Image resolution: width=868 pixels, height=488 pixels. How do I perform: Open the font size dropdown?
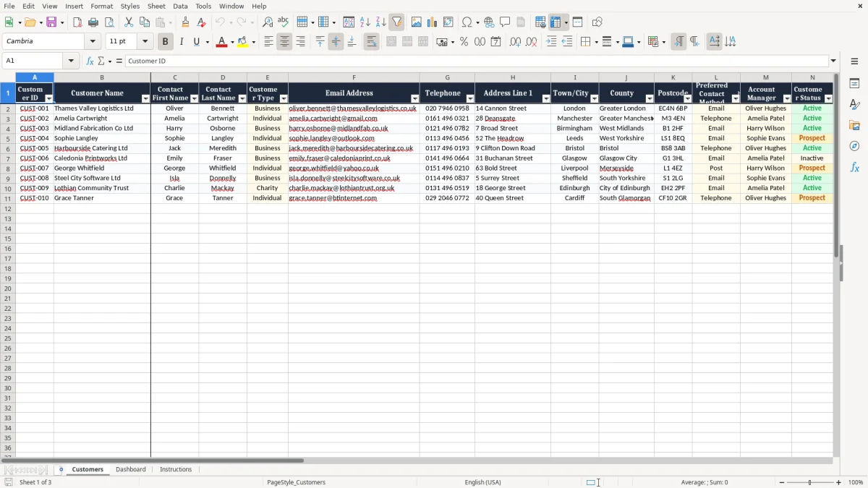pyautogui.click(x=145, y=42)
